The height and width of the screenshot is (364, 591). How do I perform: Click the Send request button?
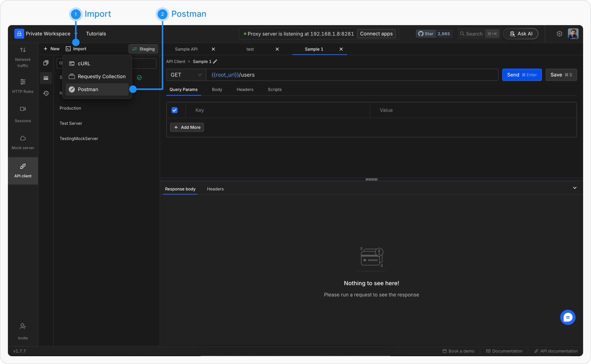522,75
